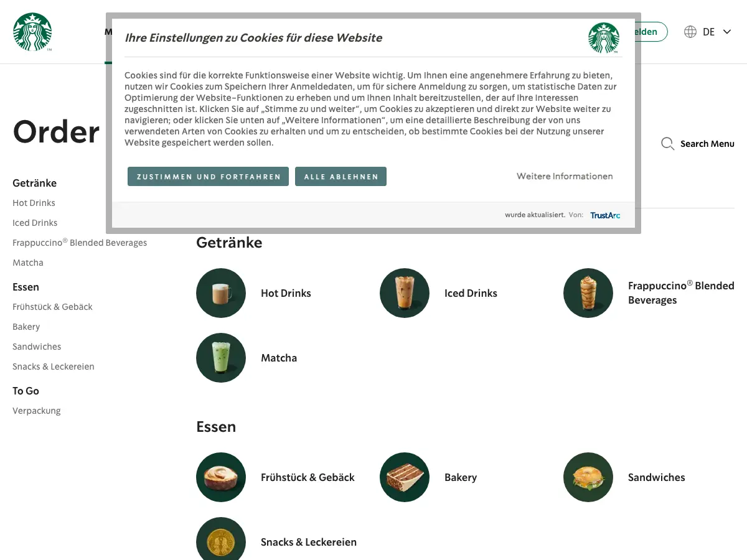Click the Frühstück & Gebäck pastry thumbnail
The image size is (747, 560).
(x=221, y=477)
